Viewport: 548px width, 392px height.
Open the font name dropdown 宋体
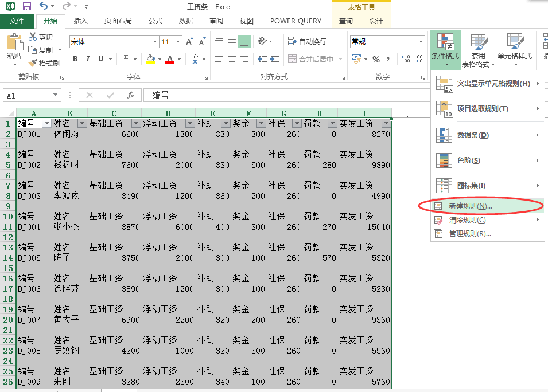coord(155,41)
